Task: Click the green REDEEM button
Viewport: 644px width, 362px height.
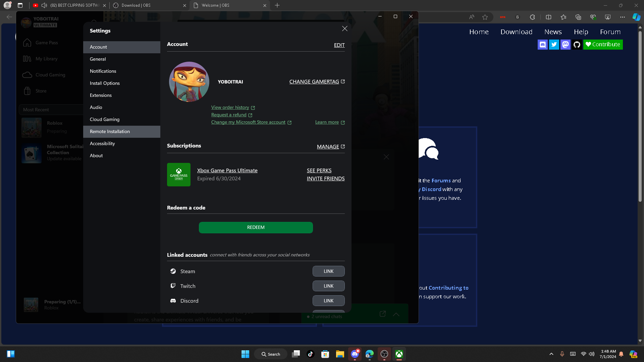Action: (256, 228)
